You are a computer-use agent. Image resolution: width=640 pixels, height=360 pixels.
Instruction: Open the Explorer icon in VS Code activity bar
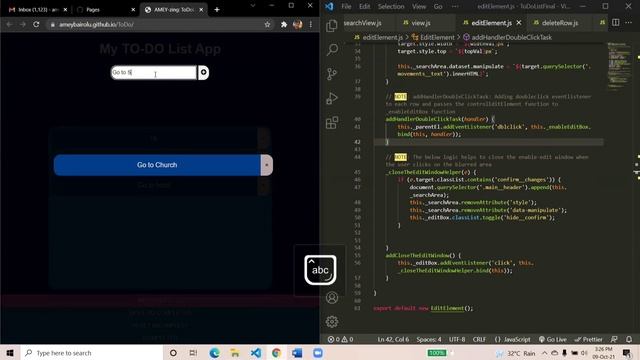coord(332,26)
